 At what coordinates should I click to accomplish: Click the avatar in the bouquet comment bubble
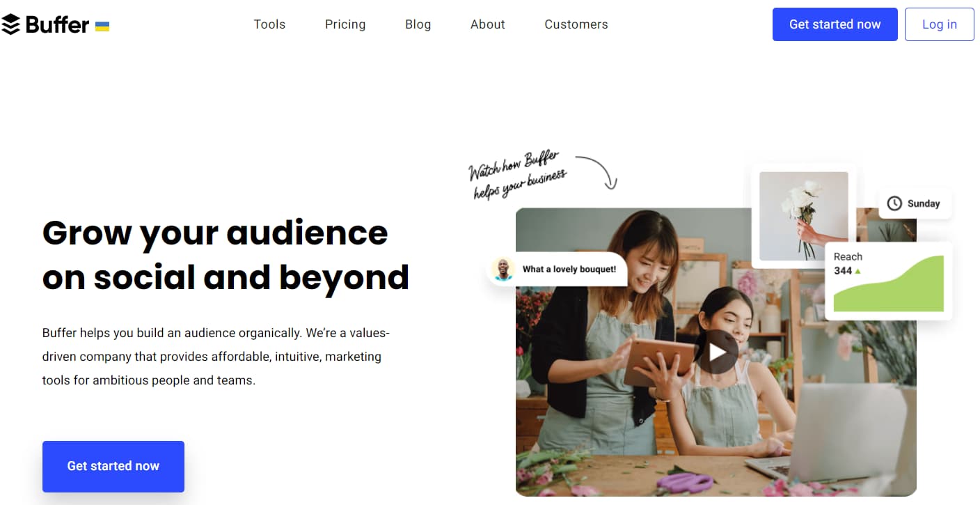(503, 269)
